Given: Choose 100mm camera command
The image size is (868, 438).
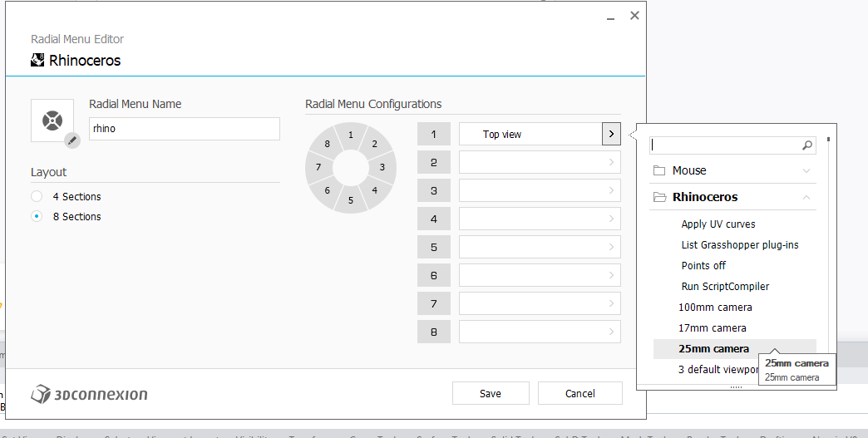Looking at the screenshot, I should (x=715, y=307).
